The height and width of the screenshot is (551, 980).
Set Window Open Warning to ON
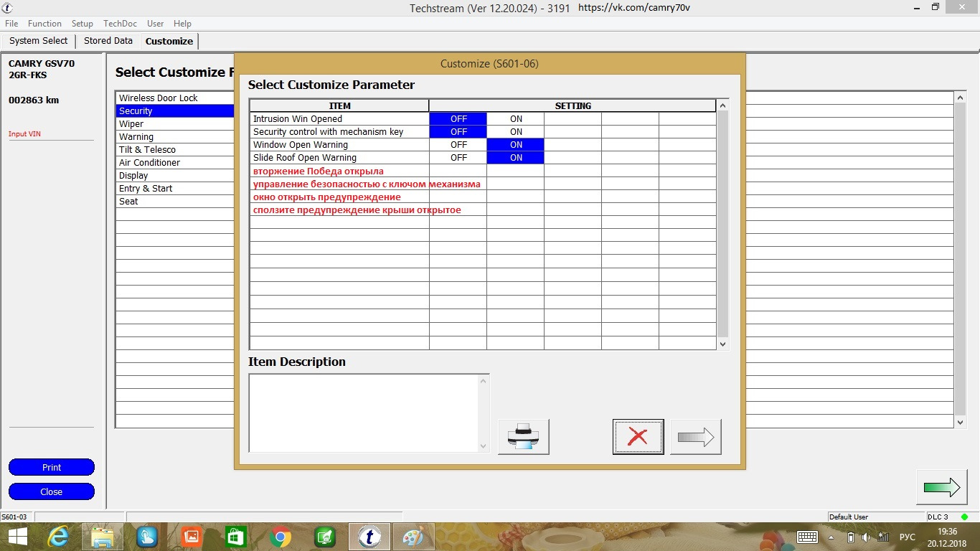point(516,145)
